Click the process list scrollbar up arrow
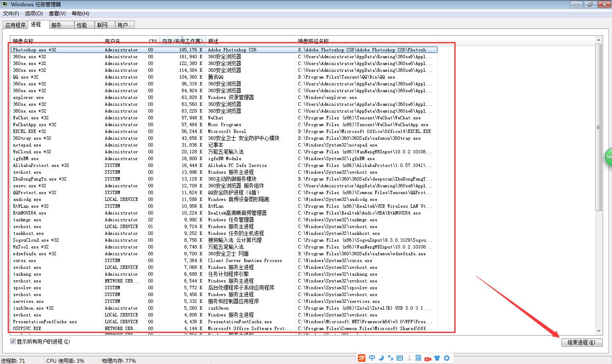612x364 pixels. (x=599, y=41)
